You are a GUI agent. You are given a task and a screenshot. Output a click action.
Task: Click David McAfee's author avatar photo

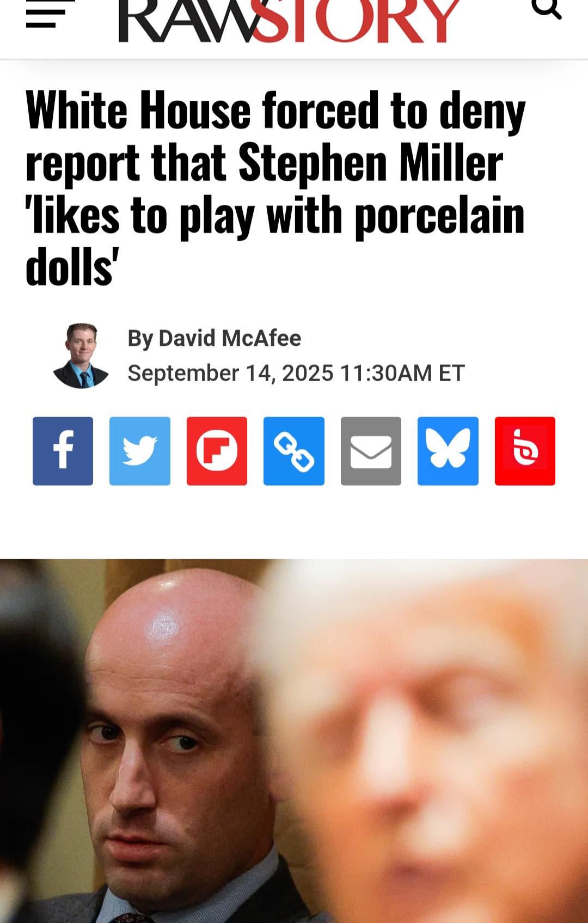[x=81, y=356]
